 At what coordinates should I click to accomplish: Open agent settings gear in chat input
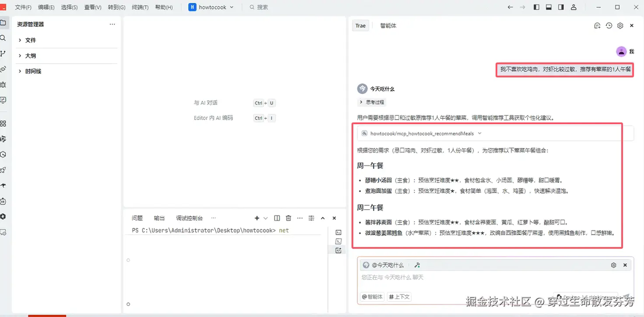pyautogui.click(x=613, y=265)
